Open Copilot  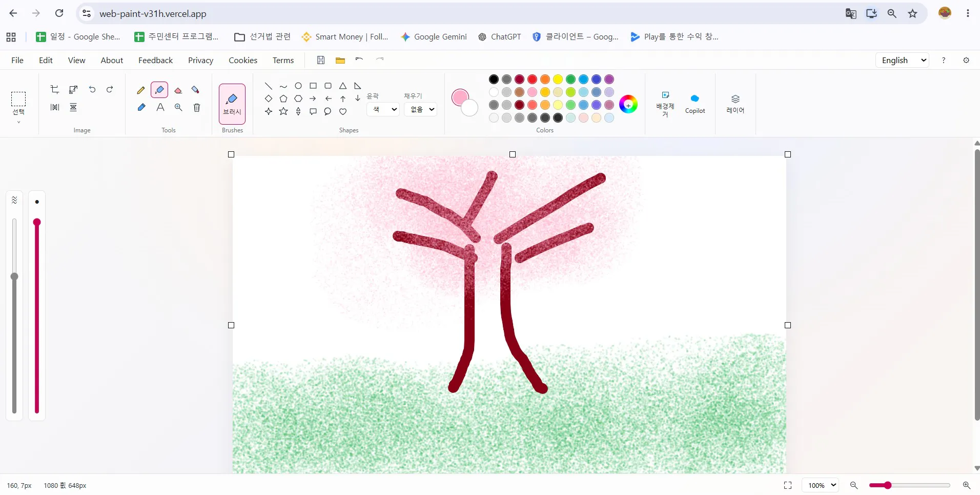click(695, 104)
